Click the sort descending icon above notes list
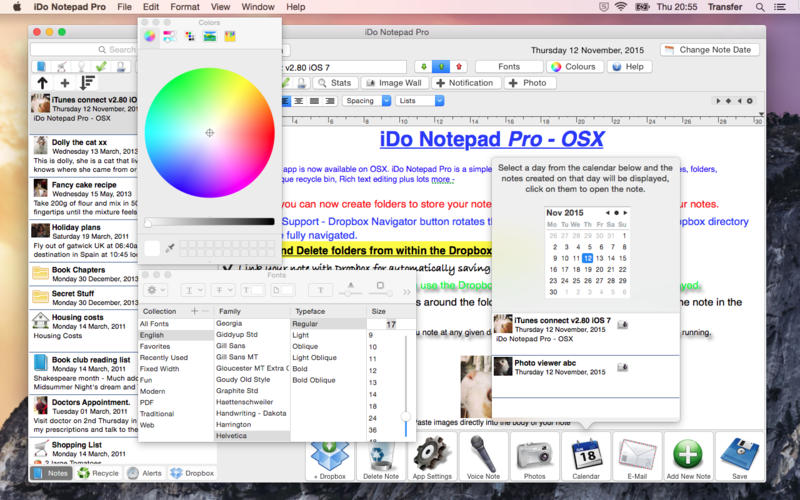800x500 pixels. pos(87,83)
